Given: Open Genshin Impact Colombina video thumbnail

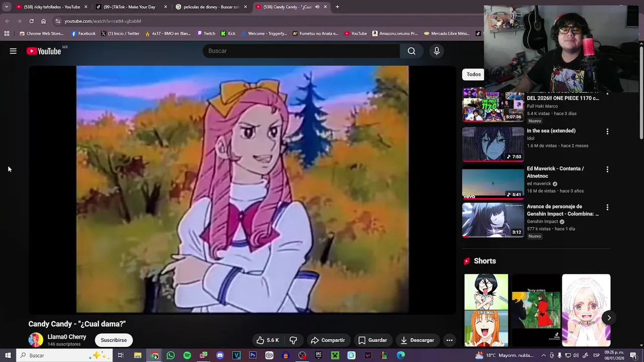Looking at the screenshot, I should [493, 220].
